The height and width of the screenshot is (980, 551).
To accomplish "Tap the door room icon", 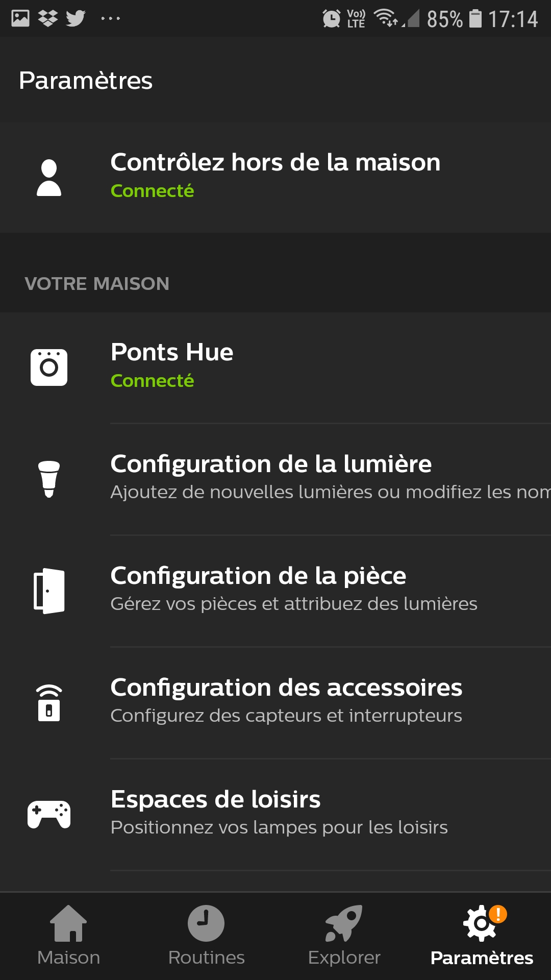I will tap(49, 591).
